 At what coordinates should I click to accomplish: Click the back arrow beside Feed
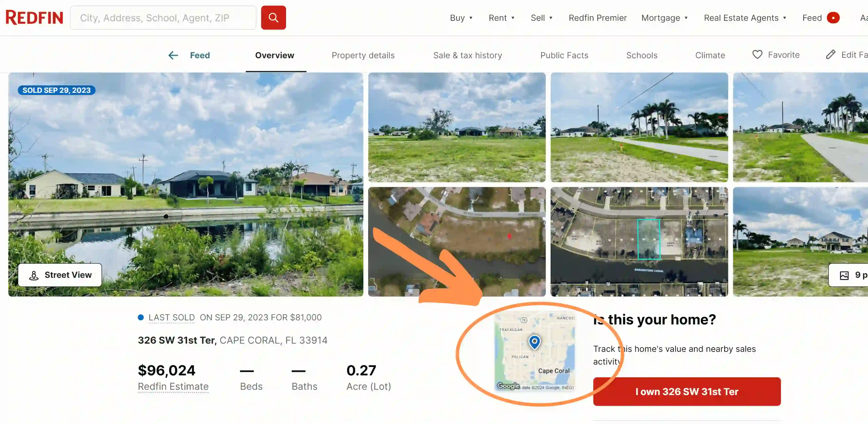[x=173, y=55]
